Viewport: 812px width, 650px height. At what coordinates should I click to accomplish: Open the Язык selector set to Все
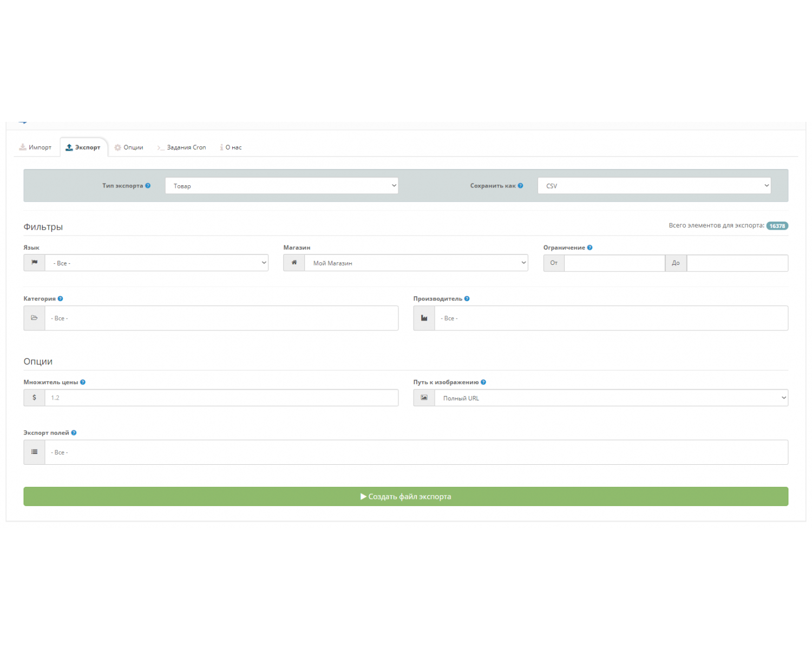pyautogui.click(x=157, y=263)
